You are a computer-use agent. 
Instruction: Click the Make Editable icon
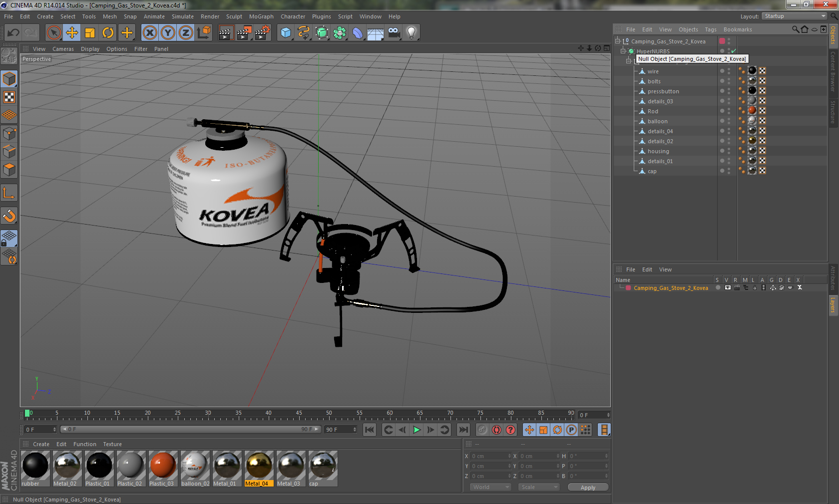pos(9,56)
